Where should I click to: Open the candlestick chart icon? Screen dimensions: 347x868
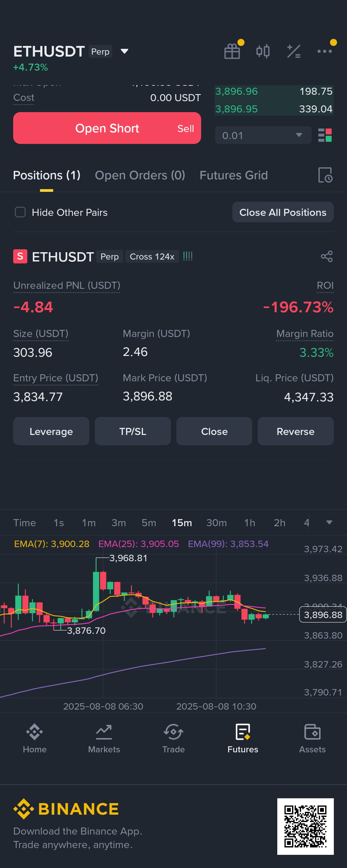[263, 51]
